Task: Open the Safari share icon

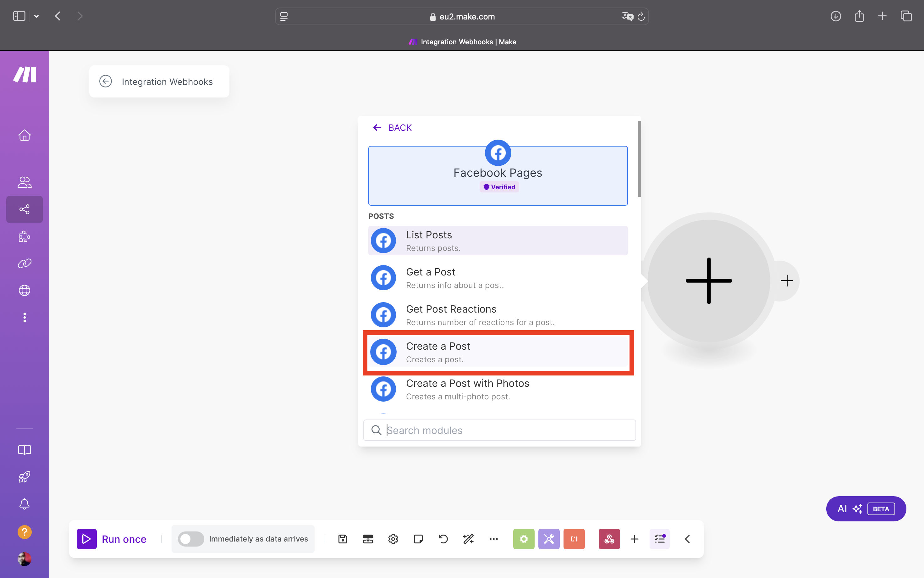Action: (x=859, y=16)
